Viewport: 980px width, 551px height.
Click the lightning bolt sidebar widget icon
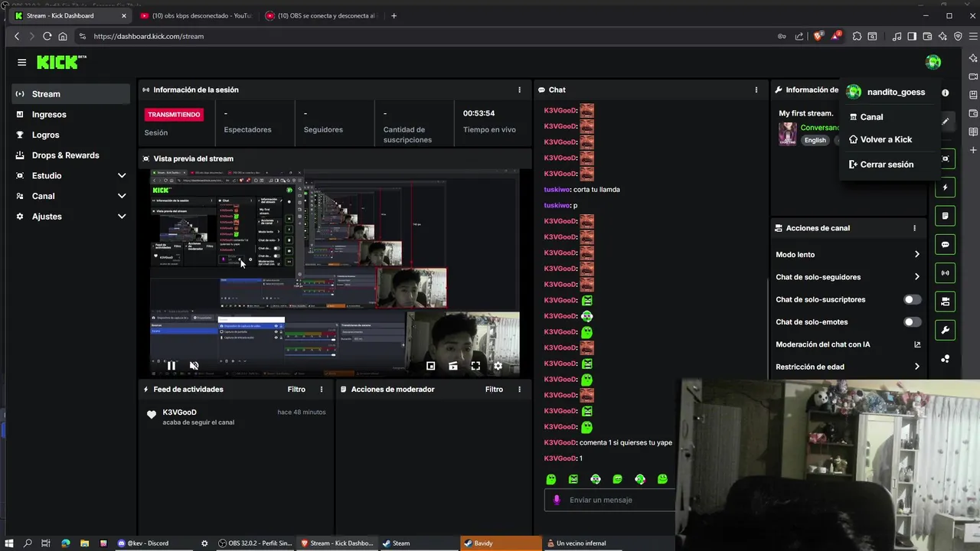click(946, 187)
